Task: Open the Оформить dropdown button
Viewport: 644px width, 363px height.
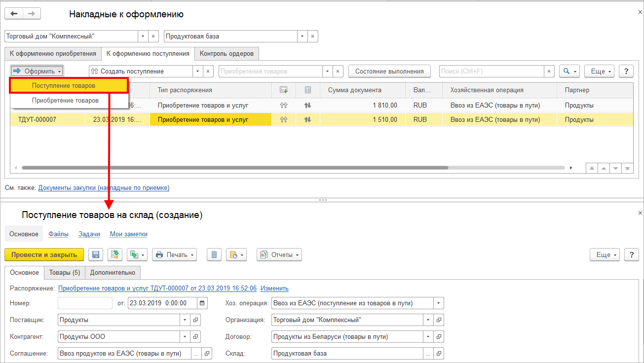Action: [37, 71]
